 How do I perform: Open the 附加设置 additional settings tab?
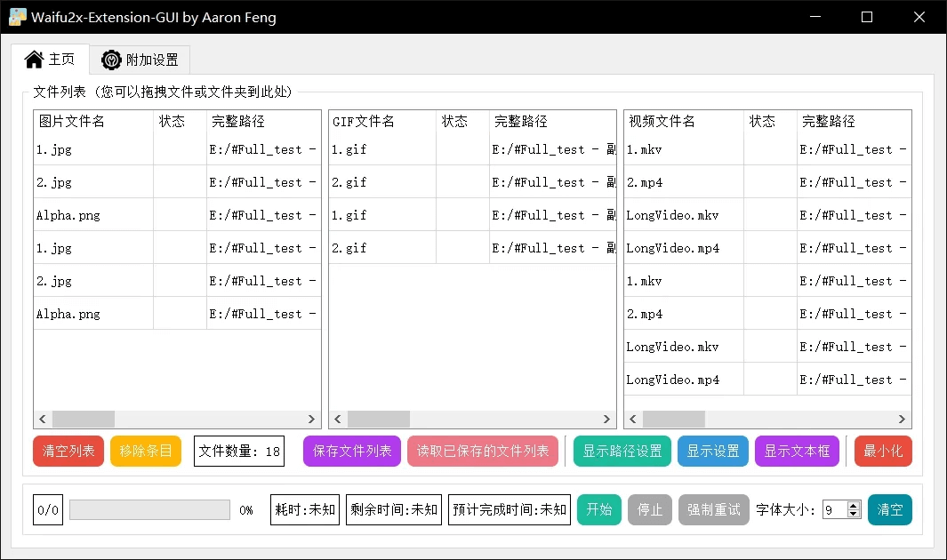pos(140,60)
